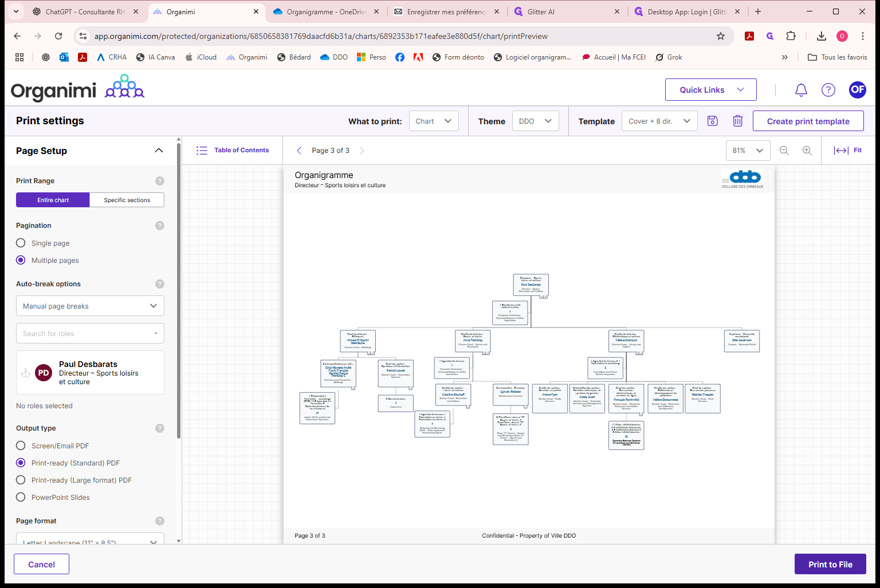Click Create print template
Viewport: 880px width, 588px height.
[808, 121]
